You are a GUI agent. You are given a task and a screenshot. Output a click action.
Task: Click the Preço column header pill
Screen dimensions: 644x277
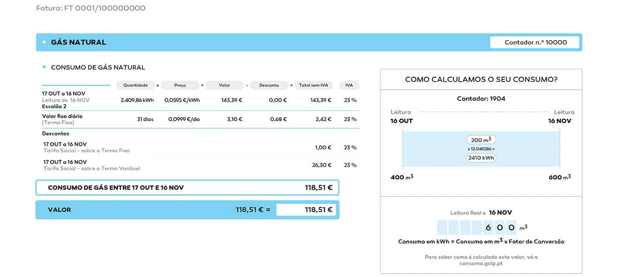tap(180, 85)
